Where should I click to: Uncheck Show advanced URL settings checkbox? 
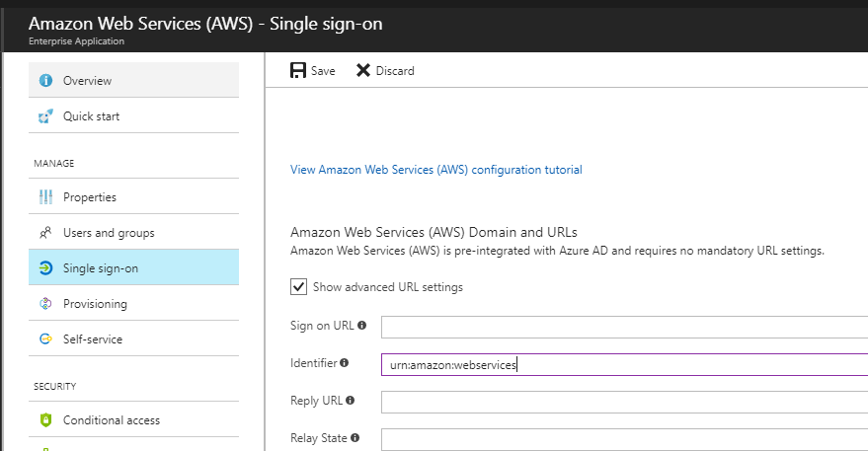(298, 286)
